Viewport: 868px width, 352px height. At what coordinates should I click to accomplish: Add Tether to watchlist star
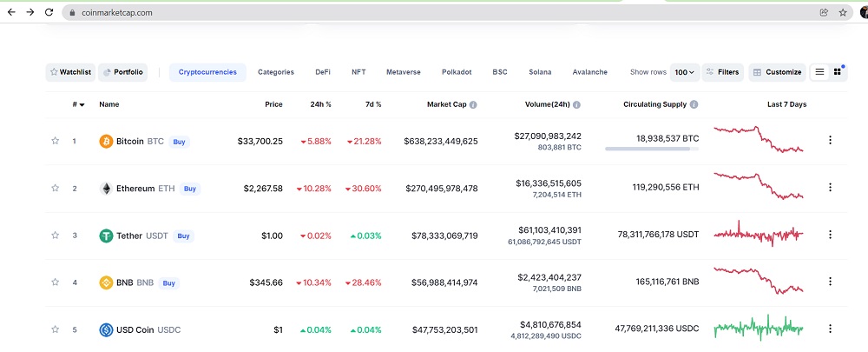(55, 235)
